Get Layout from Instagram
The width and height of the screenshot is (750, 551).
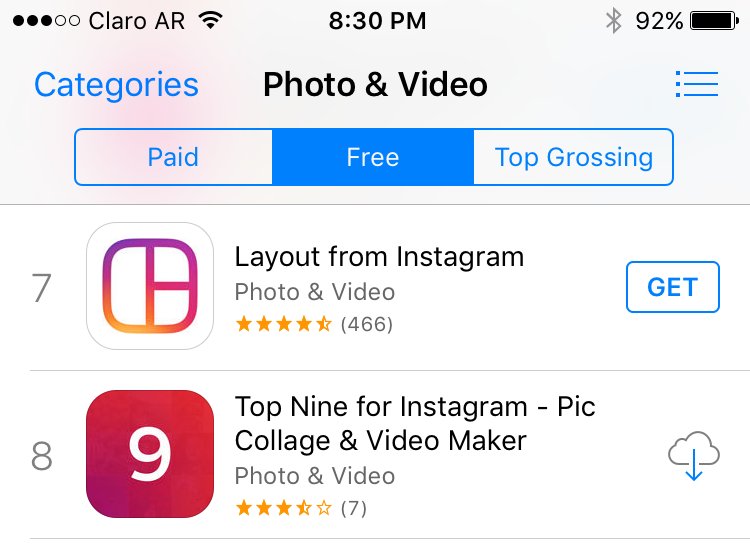[x=673, y=287]
